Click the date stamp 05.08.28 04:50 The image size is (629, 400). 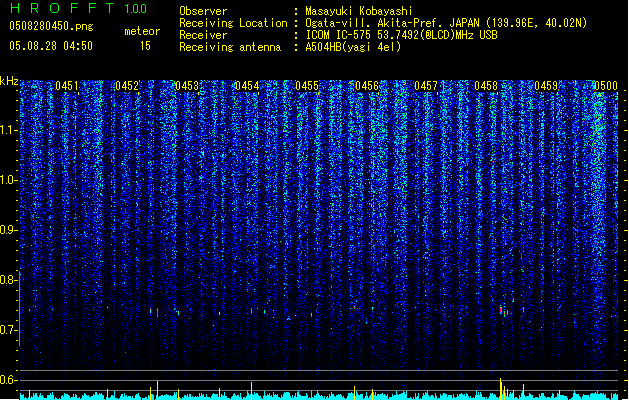tap(51, 46)
